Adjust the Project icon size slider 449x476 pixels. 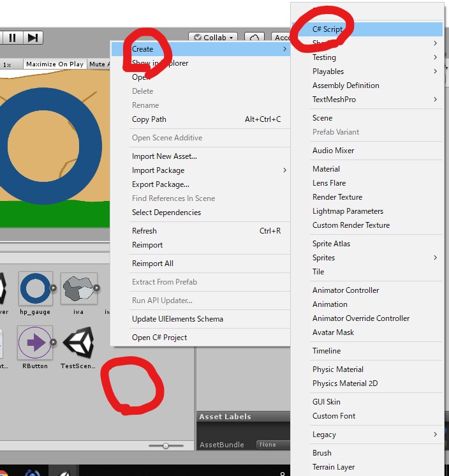166,445
